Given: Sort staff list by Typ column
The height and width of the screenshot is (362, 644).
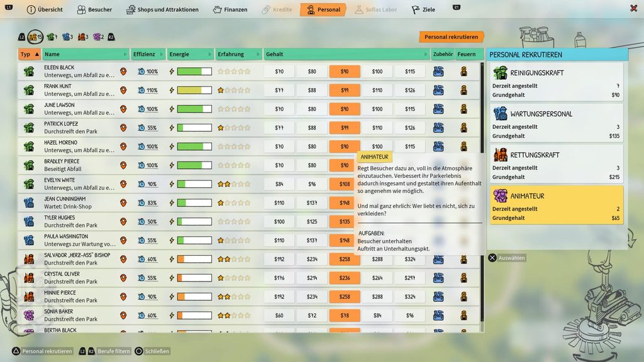Looking at the screenshot, I should click(x=29, y=55).
